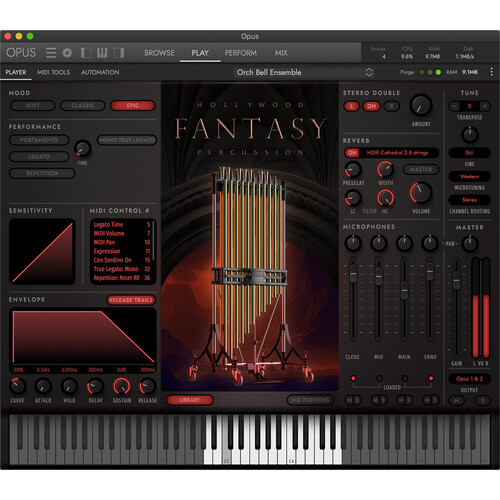Screen dimensions: 500x500
Task: Select the Soft mood
Action: click(33, 106)
